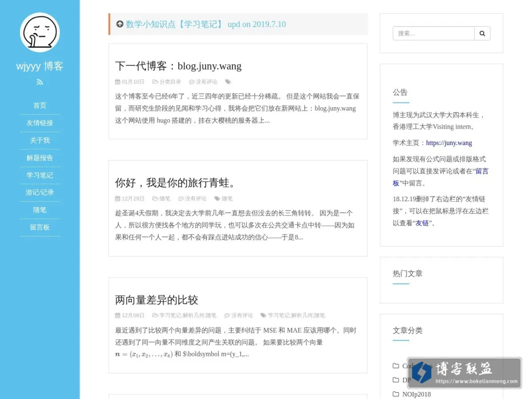
Task: Open post 你好，我是你的旅行青蛙。
Action: tap(177, 183)
